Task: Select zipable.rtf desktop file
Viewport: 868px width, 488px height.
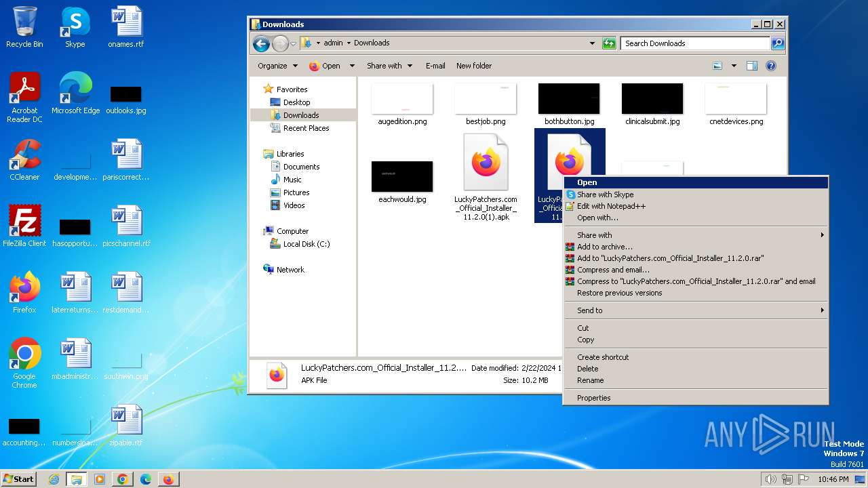Action: [126, 425]
